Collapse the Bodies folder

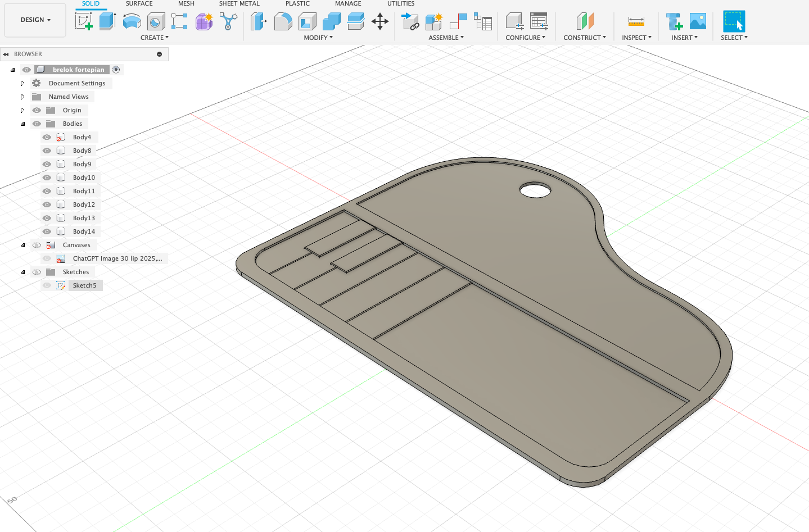[x=22, y=124]
